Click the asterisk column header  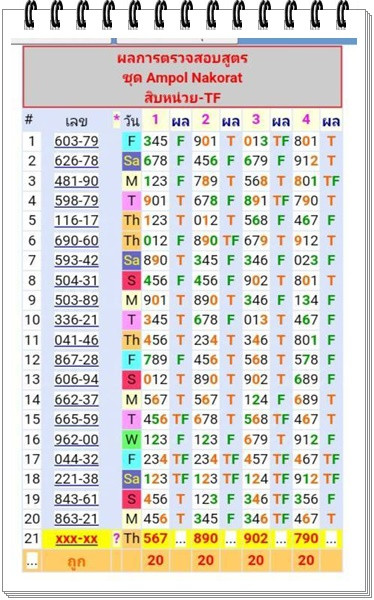point(116,120)
